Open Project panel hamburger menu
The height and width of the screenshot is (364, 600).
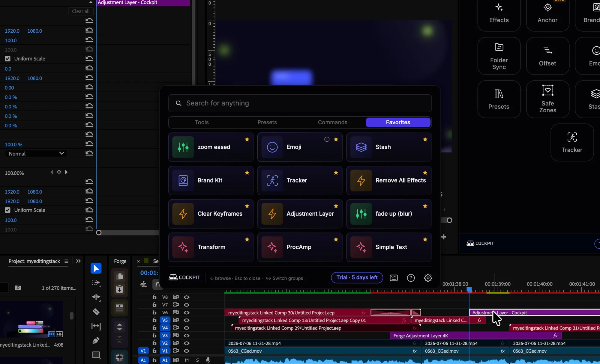click(x=66, y=261)
